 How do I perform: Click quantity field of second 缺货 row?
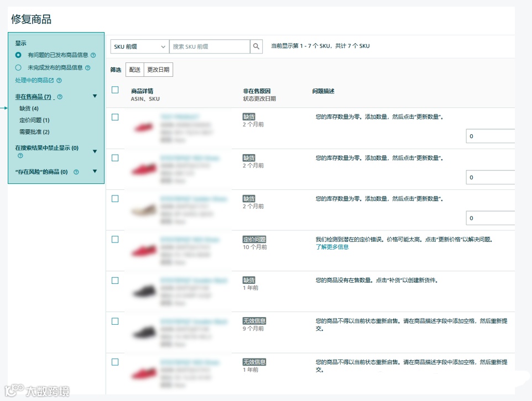tap(491, 177)
